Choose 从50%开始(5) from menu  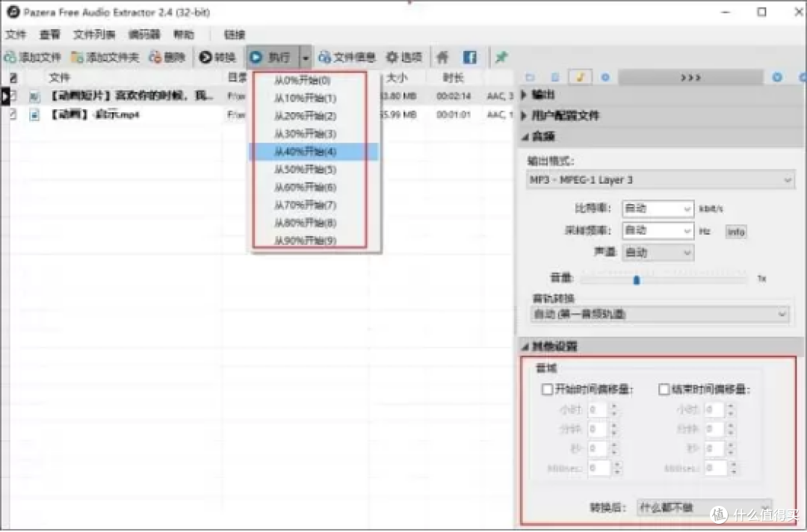[x=315, y=170]
